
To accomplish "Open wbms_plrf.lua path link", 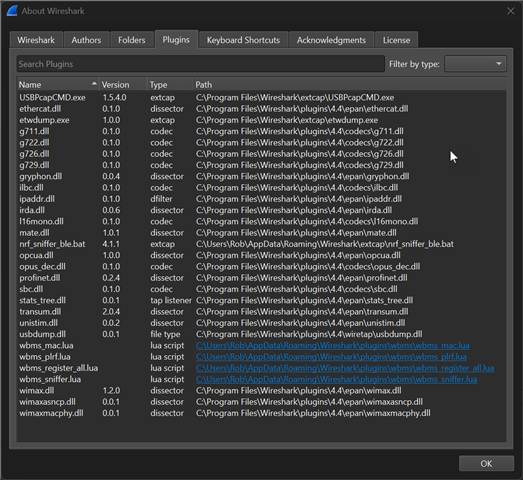I will 331,357.
